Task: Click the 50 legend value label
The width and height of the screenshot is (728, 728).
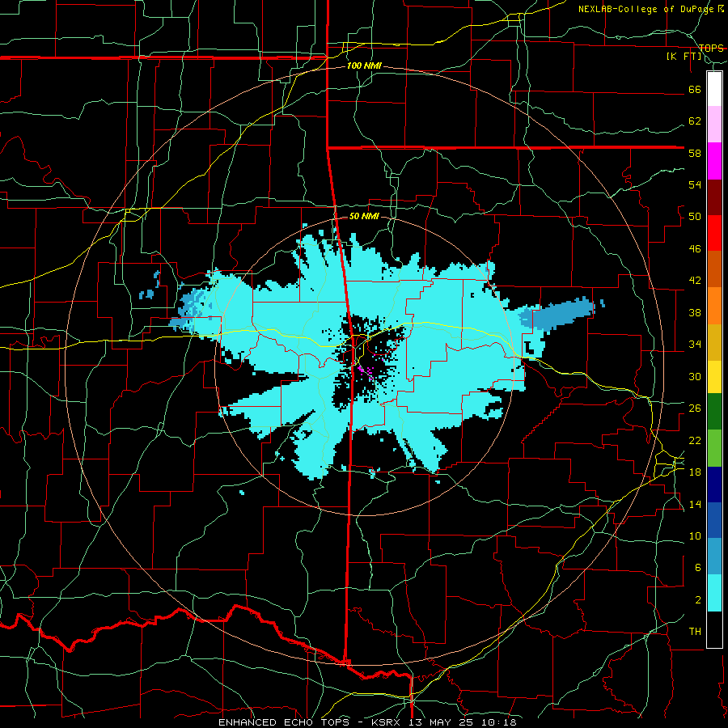Action: (x=695, y=217)
